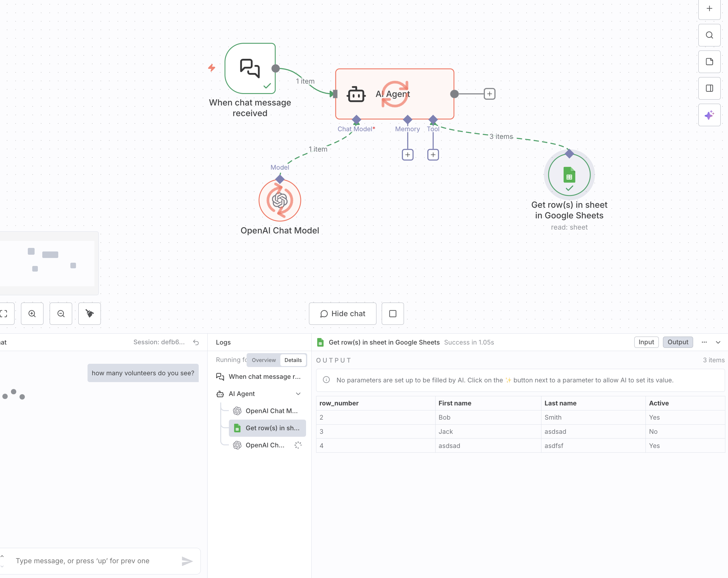The width and height of the screenshot is (728, 578).
Task: Add a sticky note from sidebar
Action: (709, 62)
